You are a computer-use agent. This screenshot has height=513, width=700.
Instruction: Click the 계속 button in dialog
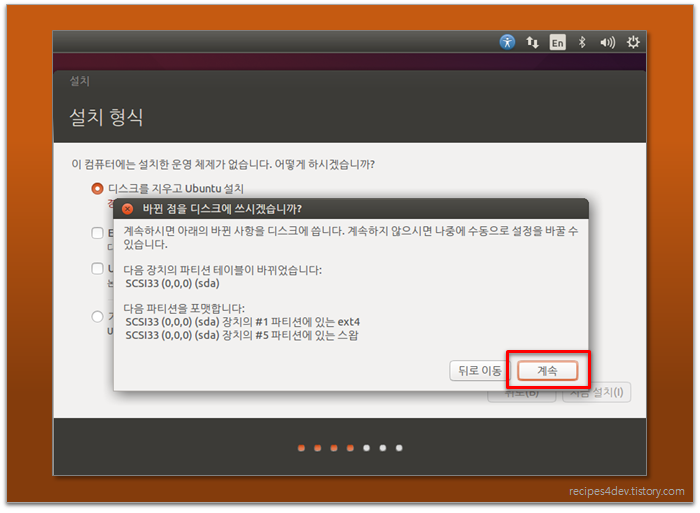pos(547,371)
